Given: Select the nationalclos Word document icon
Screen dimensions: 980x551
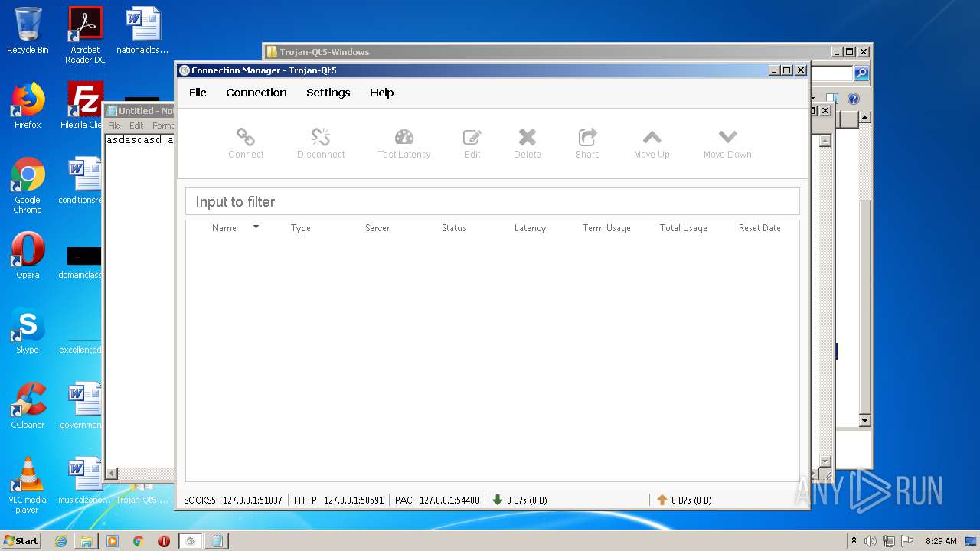Looking at the screenshot, I should pyautogui.click(x=142, y=31).
